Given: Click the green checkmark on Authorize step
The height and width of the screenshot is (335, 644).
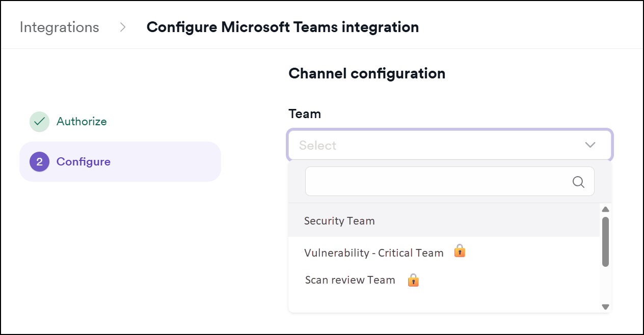Looking at the screenshot, I should click(x=39, y=121).
